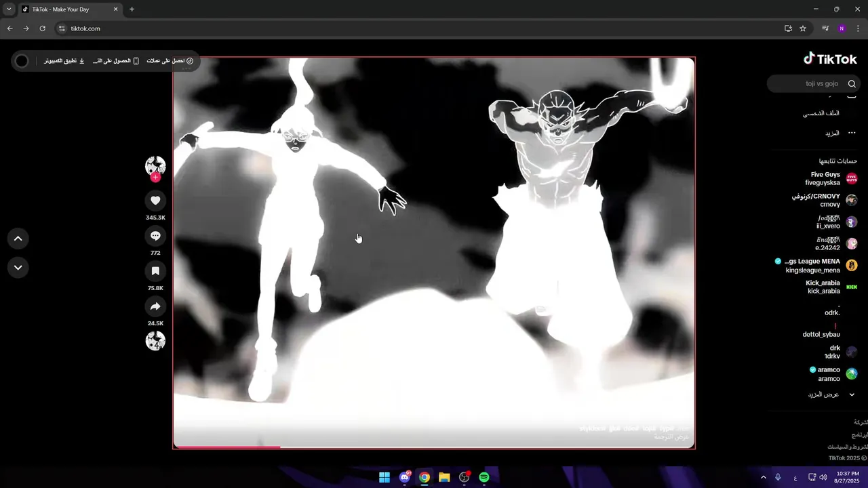Share the video via the arrow icon
The height and width of the screenshot is (488, 868).
pos(155,306)
